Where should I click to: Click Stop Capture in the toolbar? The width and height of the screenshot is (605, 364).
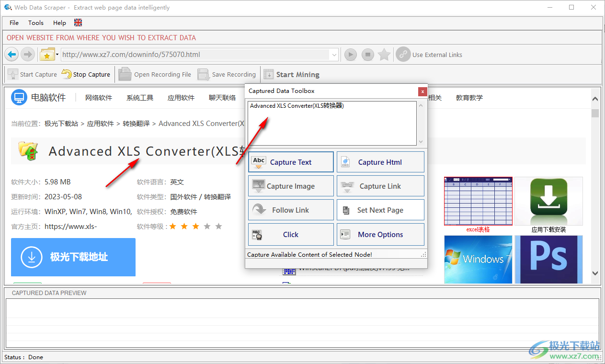pos(86,74)
